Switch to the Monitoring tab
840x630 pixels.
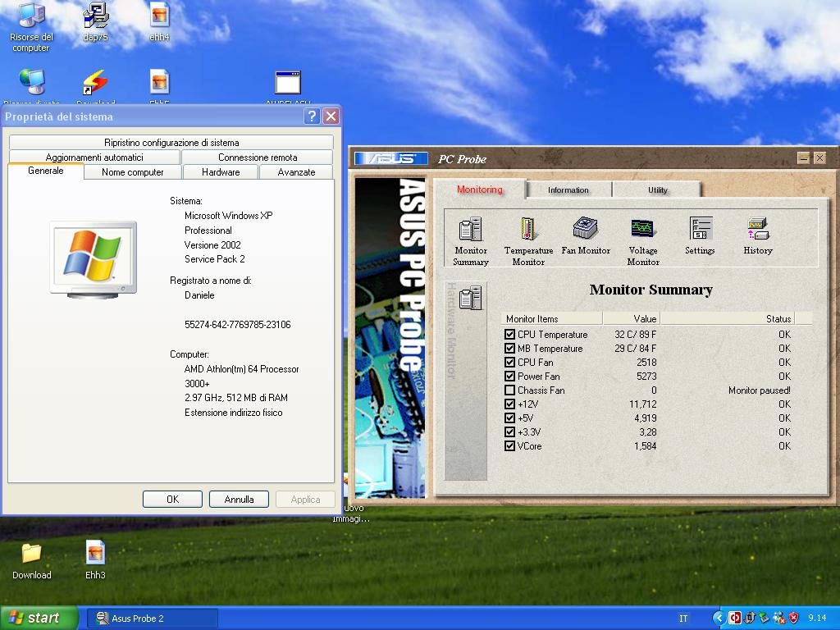[x=479, y=189]
